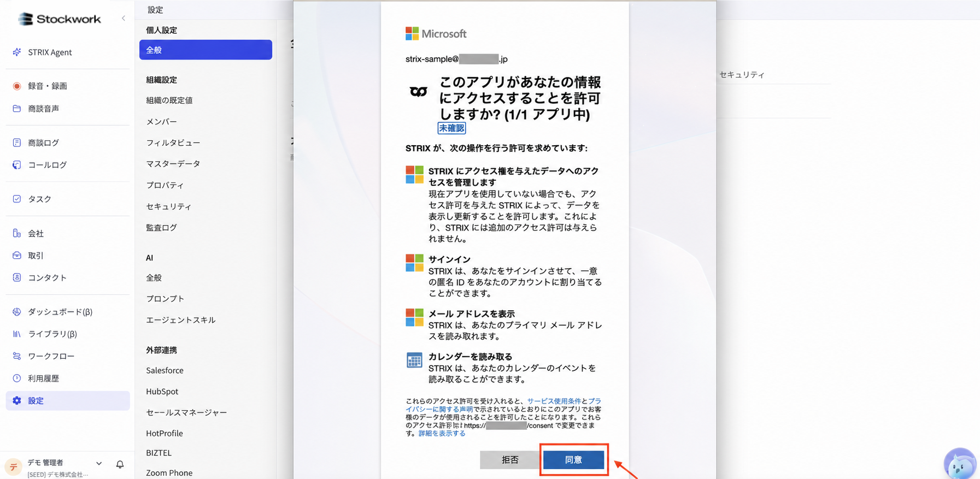The width and height of the screenshot is (980, 479).
Task: Select 全般 under 個人設定
Action: pyautogui.click(x=206, y=50)
